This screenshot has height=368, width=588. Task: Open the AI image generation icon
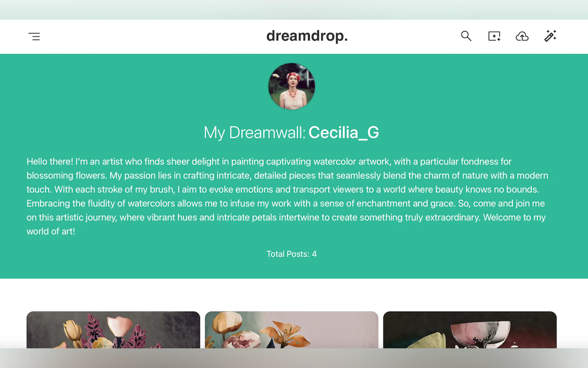click(494, 36)
